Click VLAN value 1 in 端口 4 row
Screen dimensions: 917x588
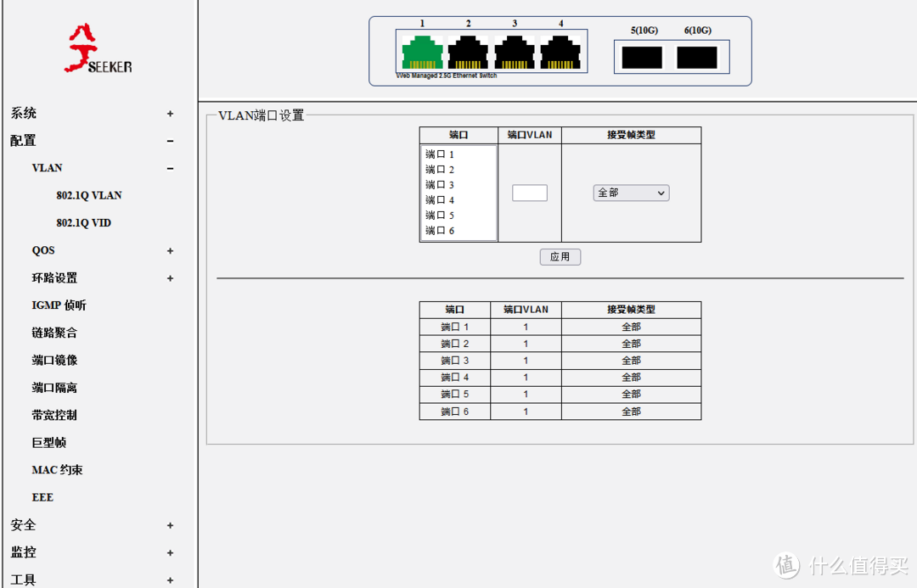click(526, 378)
